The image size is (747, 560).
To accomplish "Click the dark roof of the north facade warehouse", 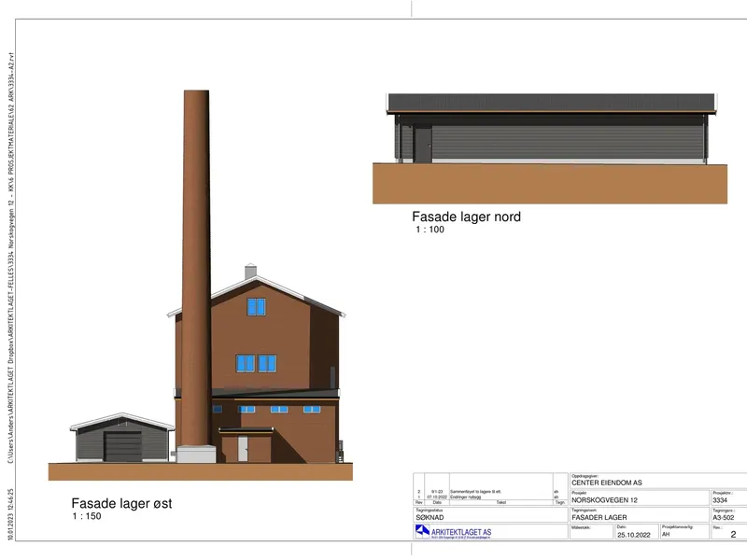I will tap(551, 103).
